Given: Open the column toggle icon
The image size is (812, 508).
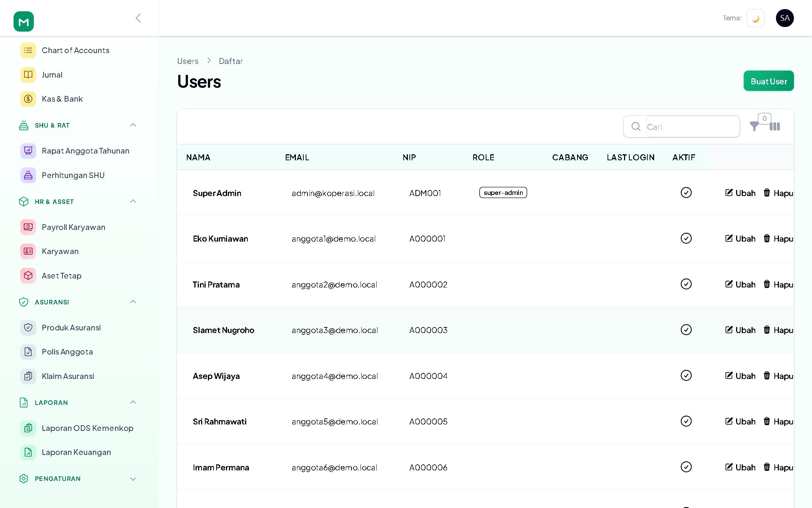Looking at the screenshot, I should [775, 126].
